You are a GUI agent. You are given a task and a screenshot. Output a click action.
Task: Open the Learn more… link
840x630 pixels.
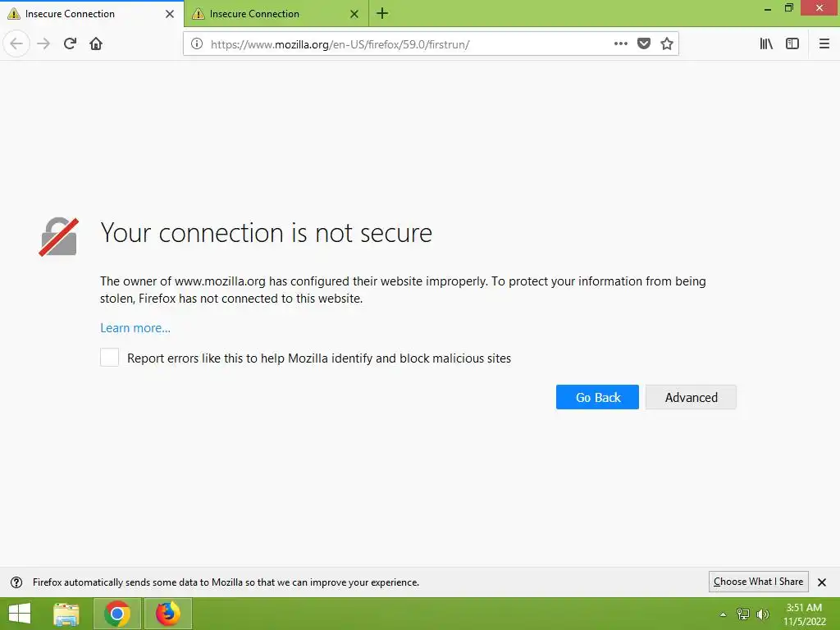[x=135, y=328]
